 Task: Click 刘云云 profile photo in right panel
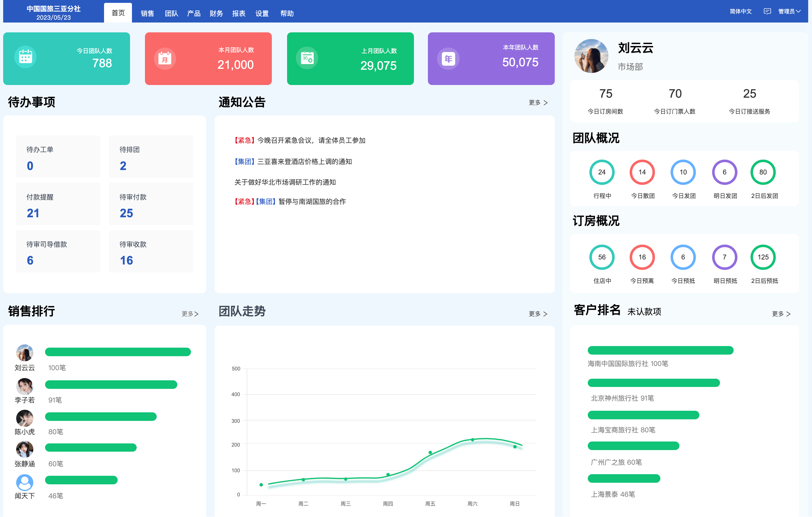(x=591, y=56)
